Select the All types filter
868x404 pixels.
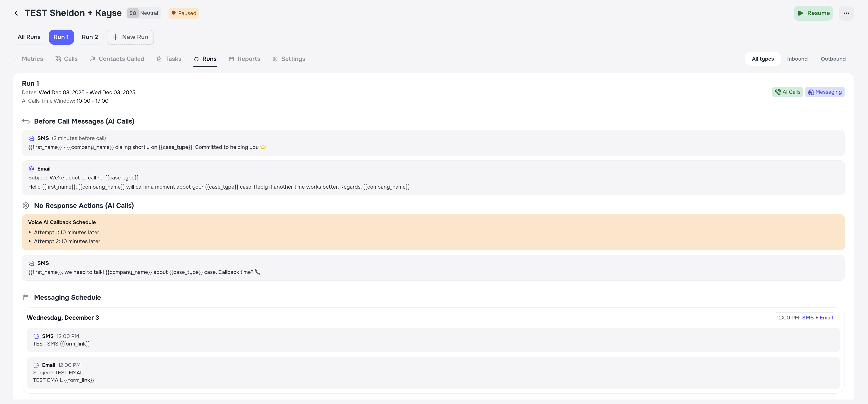763,59
